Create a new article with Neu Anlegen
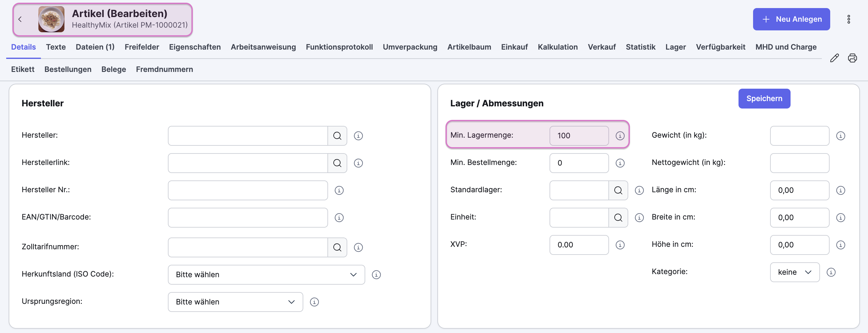868x333 pixels. pyautogui.click(x=791, y=19)
